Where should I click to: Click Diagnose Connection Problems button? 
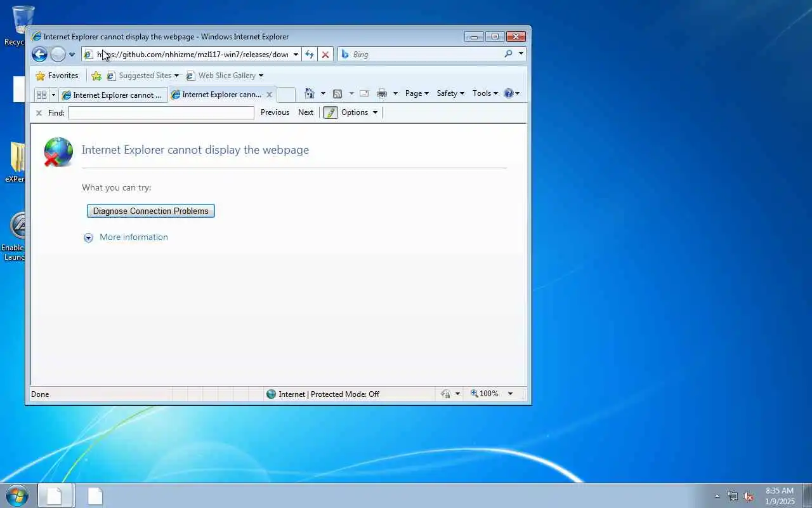pos(151,211)
